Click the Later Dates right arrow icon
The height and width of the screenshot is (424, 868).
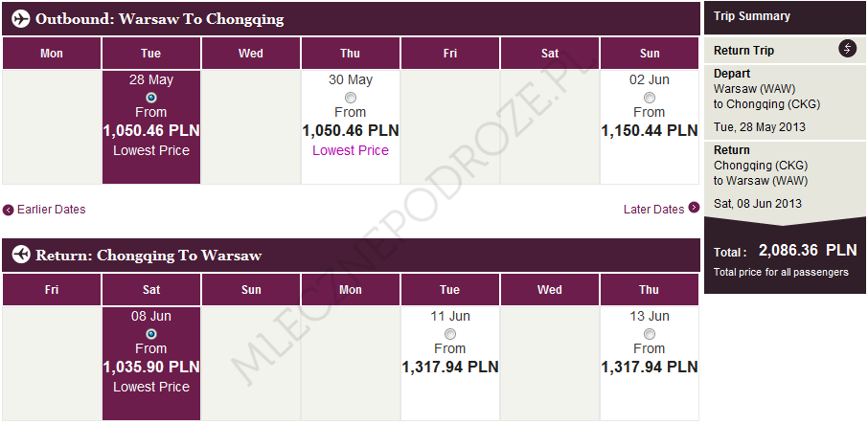point(694,210)
